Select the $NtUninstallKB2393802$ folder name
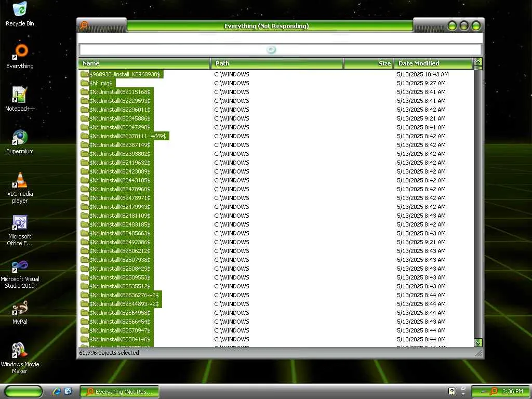 pos(120,154)
